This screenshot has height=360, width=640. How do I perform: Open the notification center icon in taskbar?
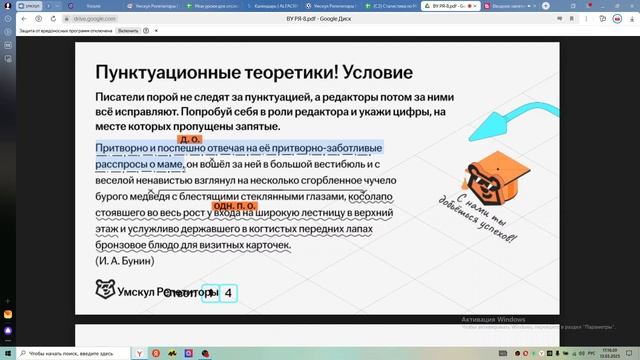click(x=629, y=353)
